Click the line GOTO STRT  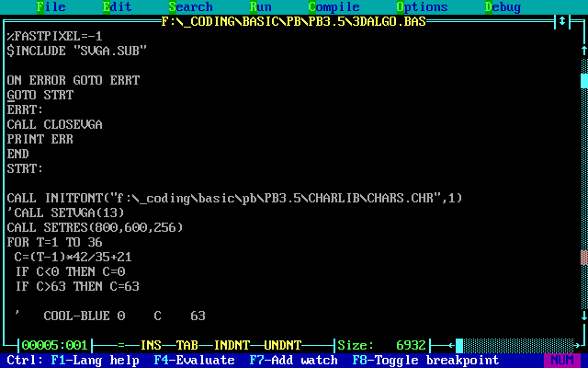(x=40, y=95)
